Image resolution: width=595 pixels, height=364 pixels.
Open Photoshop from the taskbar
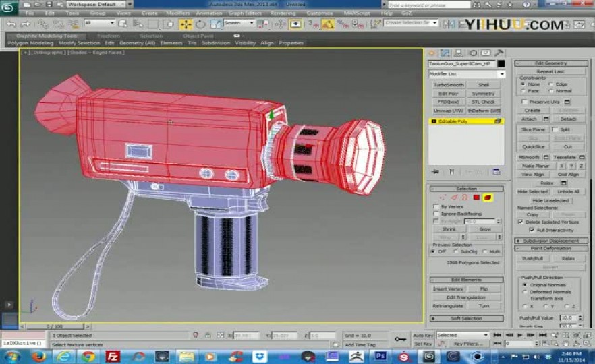(x=380, y=356)
